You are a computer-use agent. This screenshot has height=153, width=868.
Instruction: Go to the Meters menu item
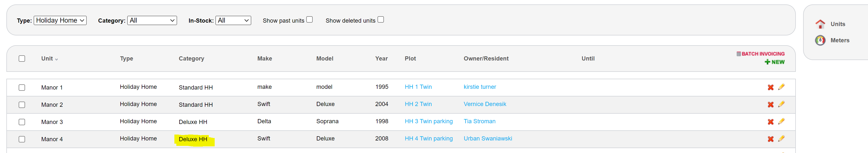[x=840, y=41]
